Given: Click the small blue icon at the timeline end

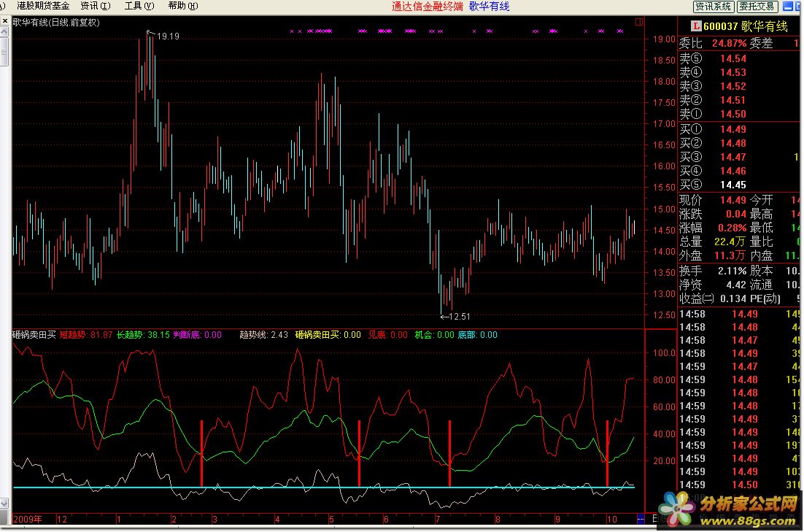Looking at the screenshot, I should point(641,519).
